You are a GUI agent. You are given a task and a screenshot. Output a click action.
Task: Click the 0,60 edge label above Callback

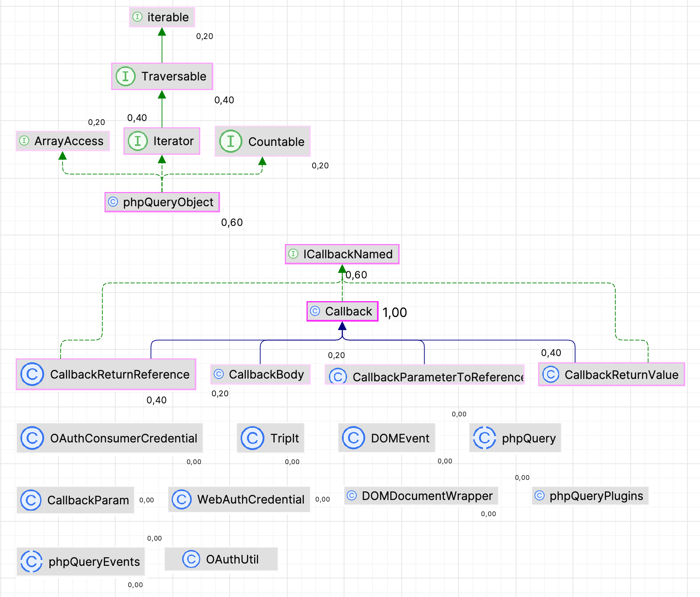pyautogui.click(x=356, y=275)
